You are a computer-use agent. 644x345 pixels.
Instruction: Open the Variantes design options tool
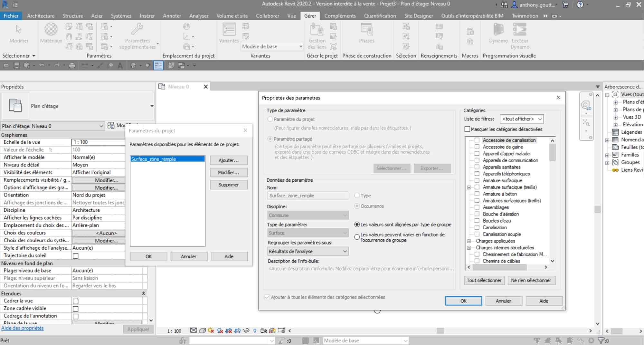tap(229, 33)
